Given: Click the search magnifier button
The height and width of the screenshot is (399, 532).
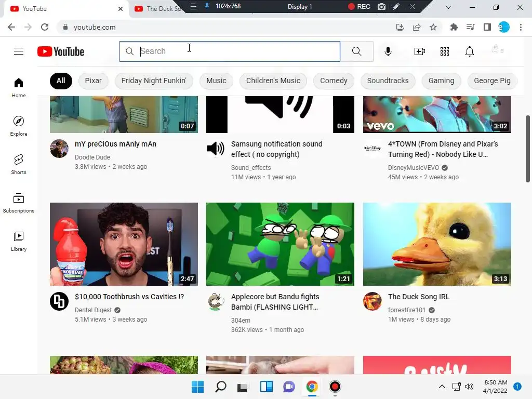Looking at the screenshot, I should pos(356,51).
